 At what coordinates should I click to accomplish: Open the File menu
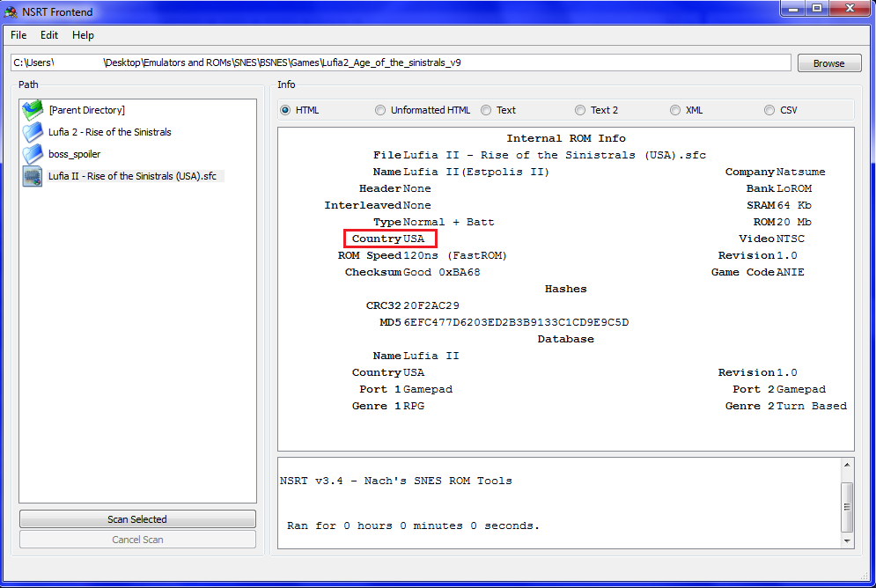(x=18, y=35)
